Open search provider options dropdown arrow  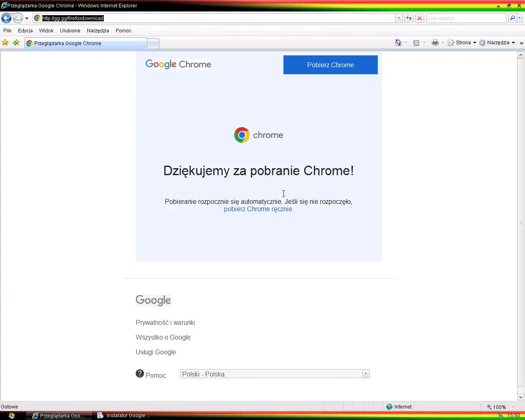tap(520, 18)
